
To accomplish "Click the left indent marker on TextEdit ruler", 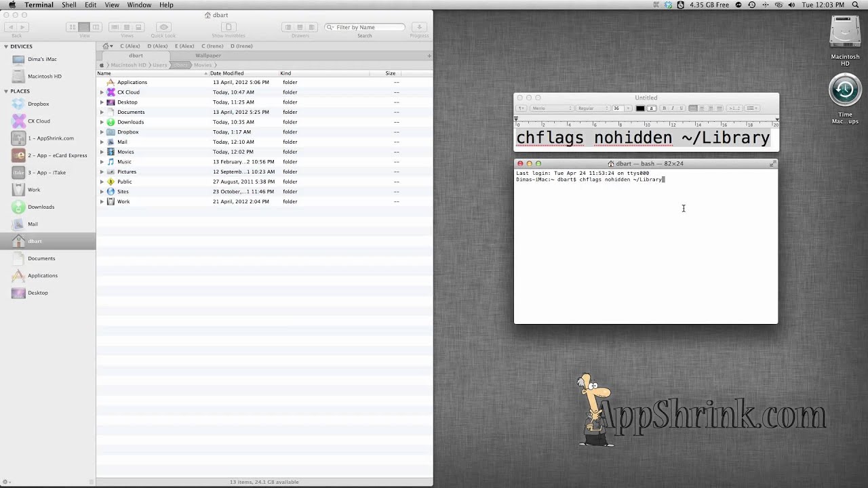I will point(516,120).
